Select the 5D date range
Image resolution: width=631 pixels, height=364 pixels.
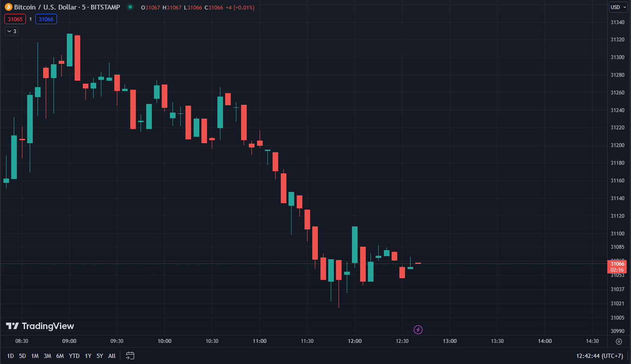(22, 356)
